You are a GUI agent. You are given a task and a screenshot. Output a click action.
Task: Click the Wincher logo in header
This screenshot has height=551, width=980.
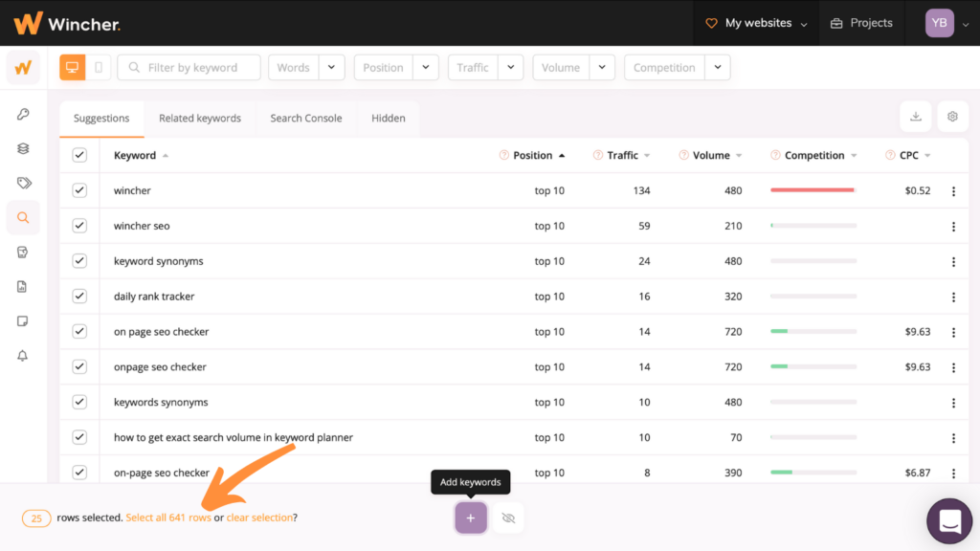click(67, 23)
